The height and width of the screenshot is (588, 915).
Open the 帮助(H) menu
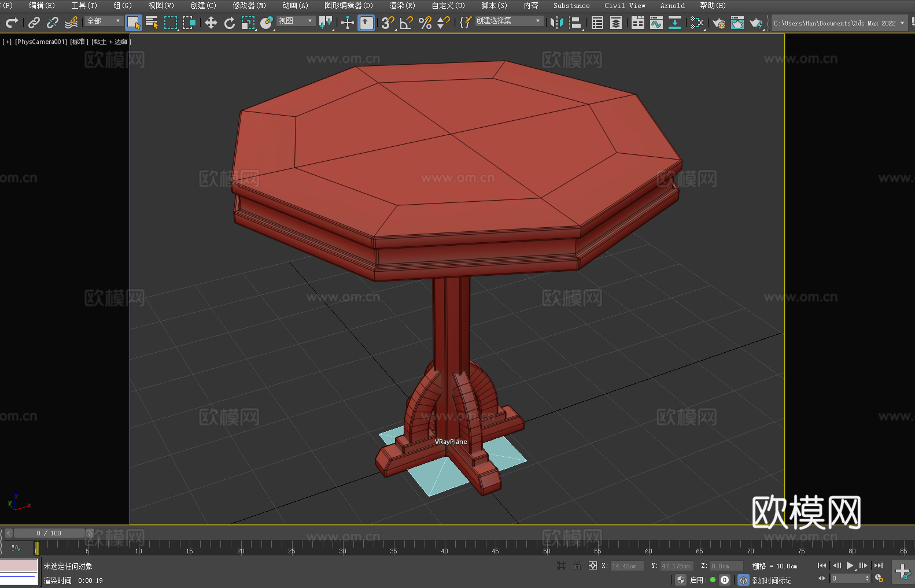tap(713, 5)
